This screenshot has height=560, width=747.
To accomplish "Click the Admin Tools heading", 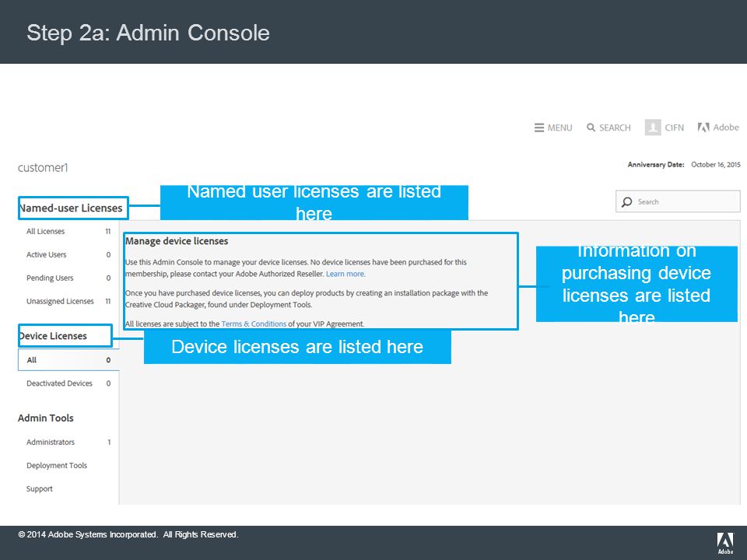I will [46, 418].
